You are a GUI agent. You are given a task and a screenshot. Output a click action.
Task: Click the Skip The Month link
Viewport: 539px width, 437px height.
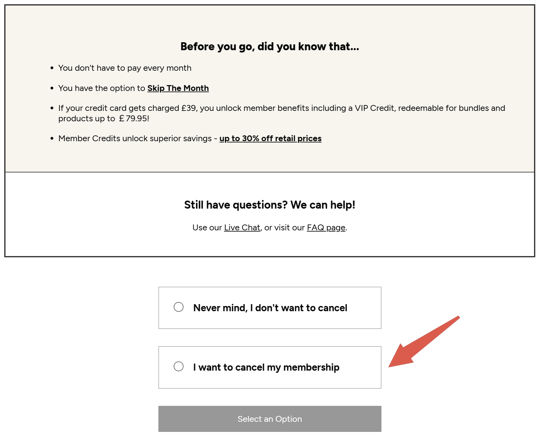click(178, 88)
